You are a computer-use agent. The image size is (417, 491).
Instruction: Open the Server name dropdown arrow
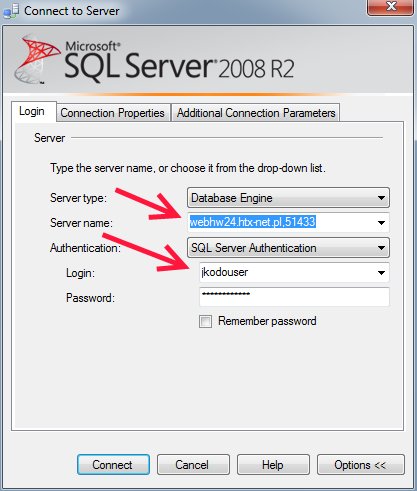click(x=381, y=223)
